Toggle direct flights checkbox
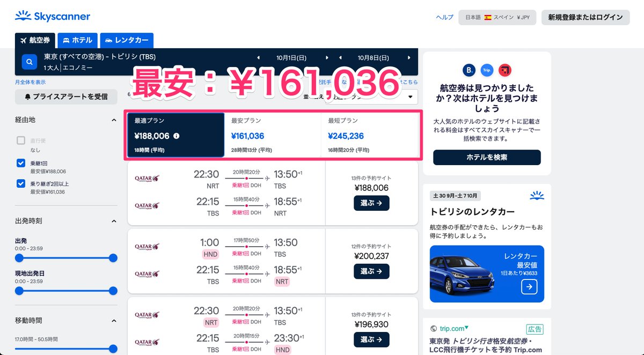The width and height of the screenshot is (644, 355). coord(21,140)
